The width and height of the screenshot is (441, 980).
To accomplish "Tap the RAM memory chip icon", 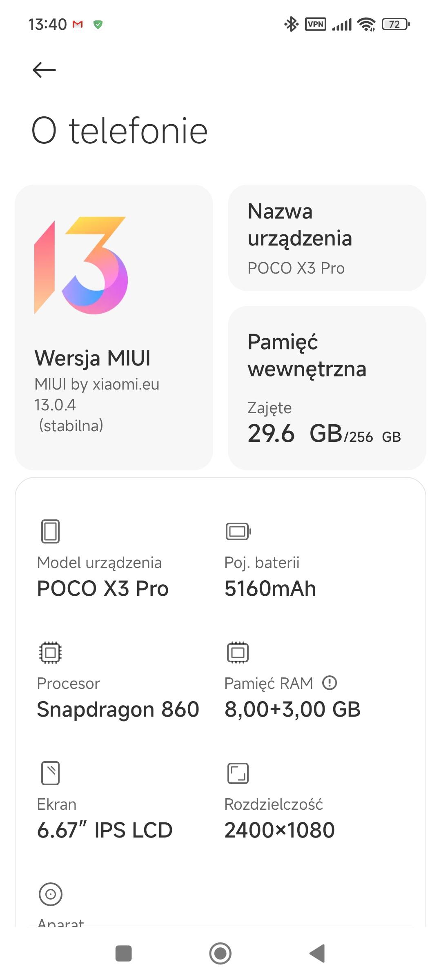I will [238, 652].
